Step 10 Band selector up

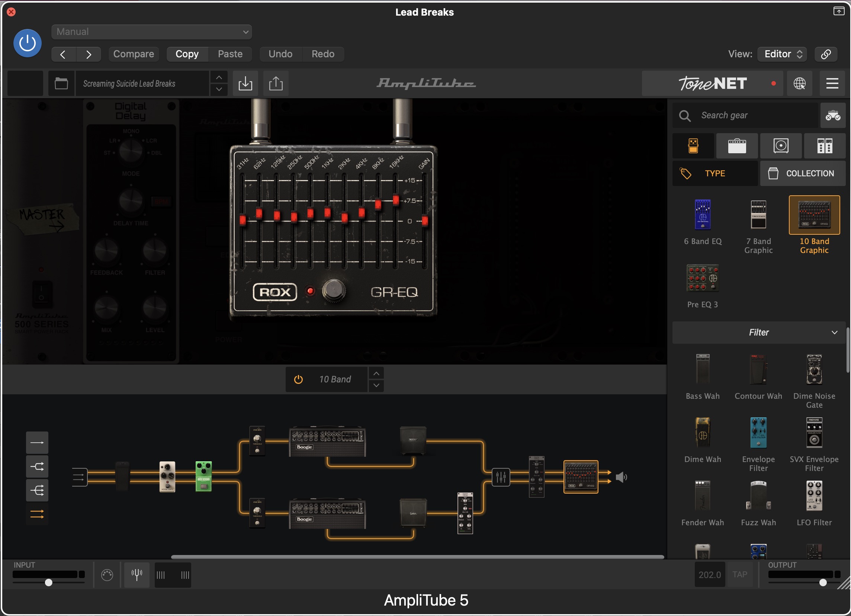click(x=376, y=373)
